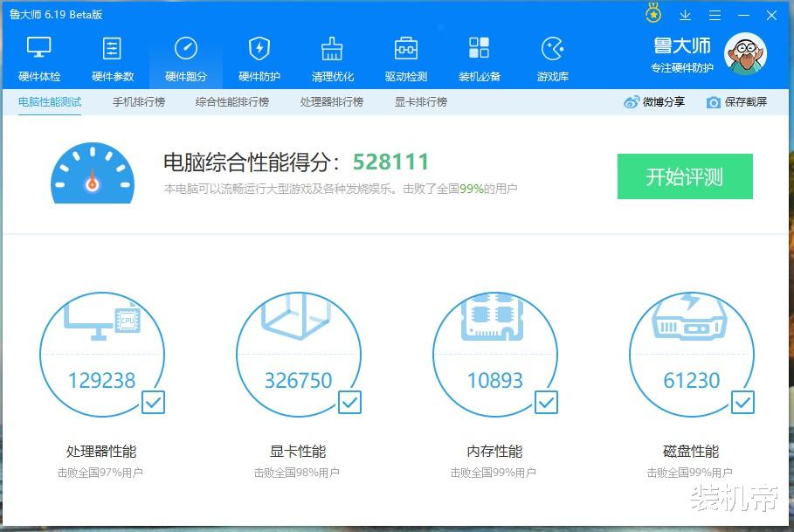Click 击败全国98%用户 text
Viewport: 794px width, 532px height.
296,473
